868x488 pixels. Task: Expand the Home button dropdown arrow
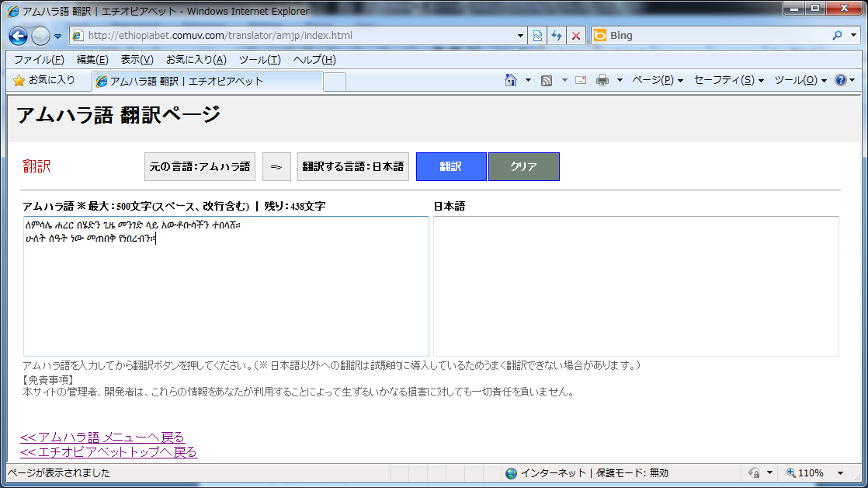pyautogui.click(x=528, y=80)
